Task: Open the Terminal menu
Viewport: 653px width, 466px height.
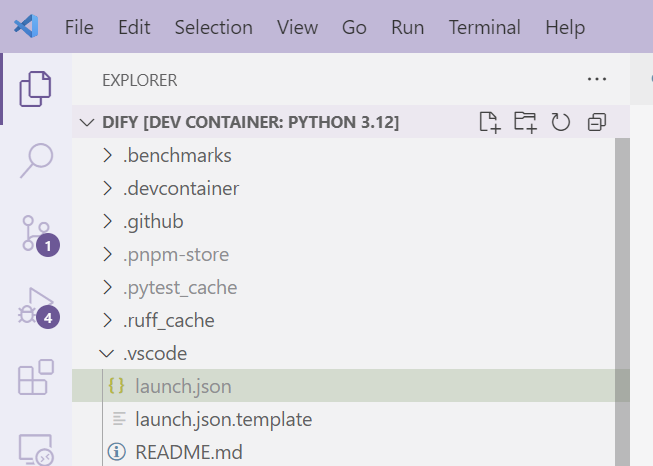Action: [x=485, y=27]
